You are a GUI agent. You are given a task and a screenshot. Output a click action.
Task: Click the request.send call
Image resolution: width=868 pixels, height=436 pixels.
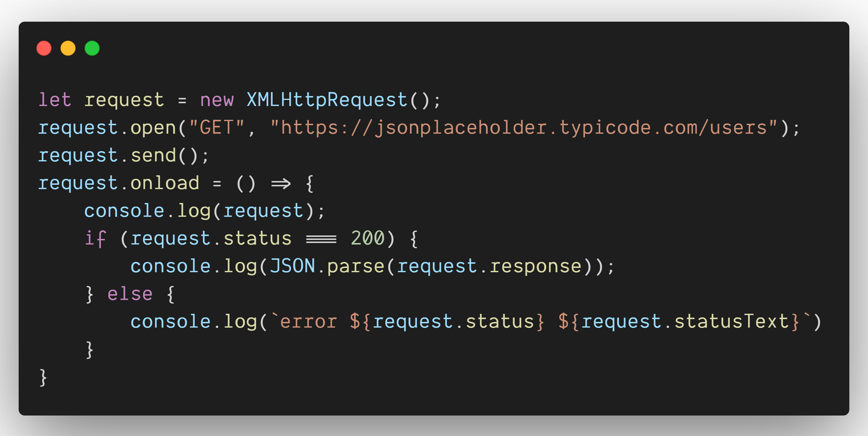[123, 155]
